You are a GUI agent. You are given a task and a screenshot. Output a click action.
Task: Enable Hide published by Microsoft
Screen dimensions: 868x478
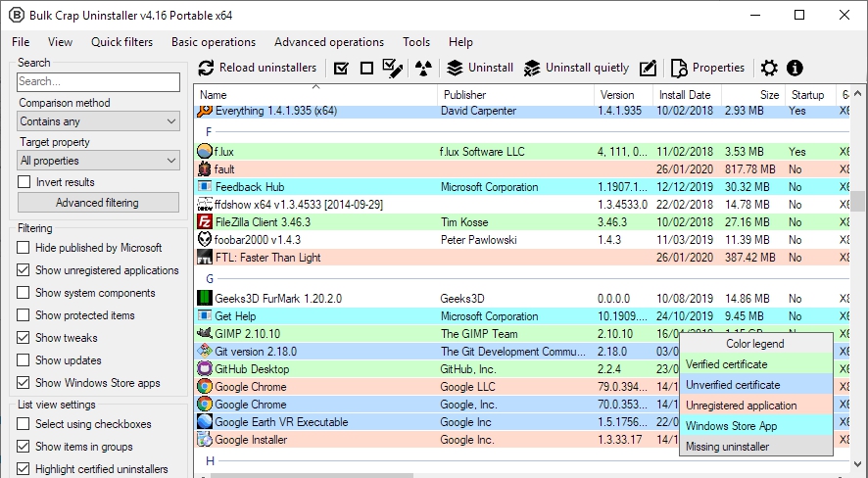23,248
